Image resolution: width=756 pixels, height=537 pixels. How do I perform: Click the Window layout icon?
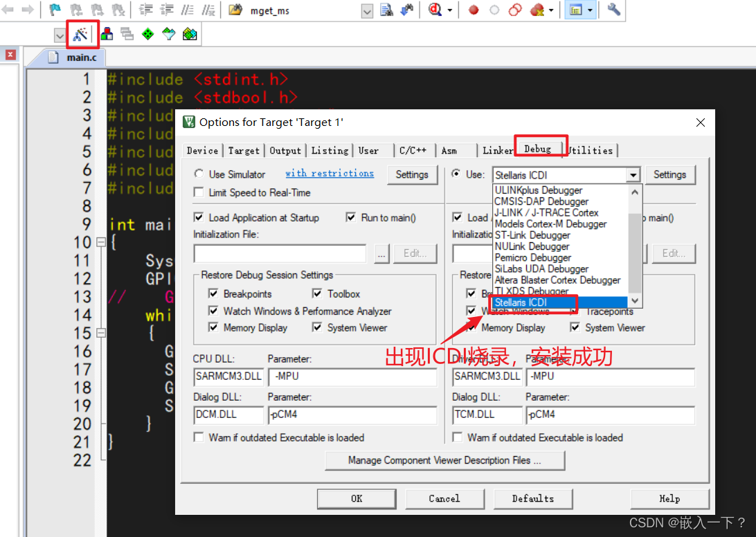[576, 10]
